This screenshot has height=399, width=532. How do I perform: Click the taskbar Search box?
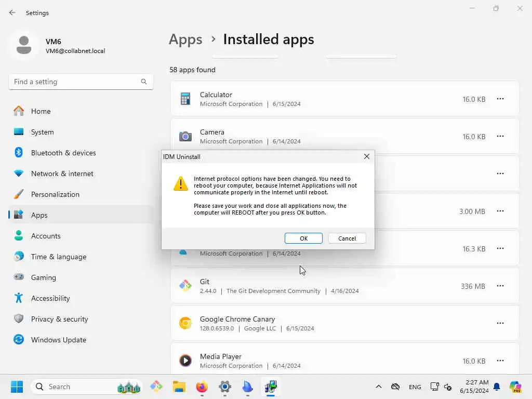[87, 387]
